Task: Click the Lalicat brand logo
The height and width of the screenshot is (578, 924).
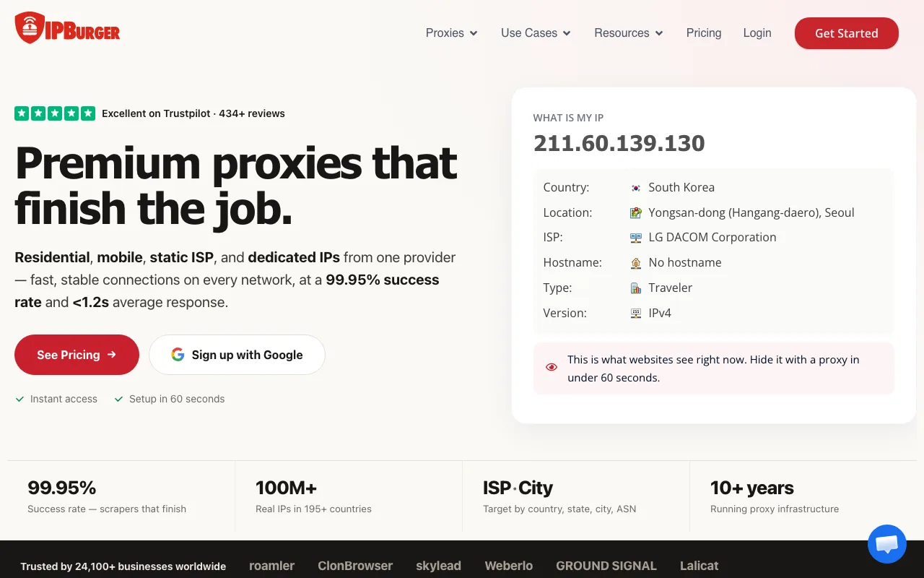Action: coord(699,566)
